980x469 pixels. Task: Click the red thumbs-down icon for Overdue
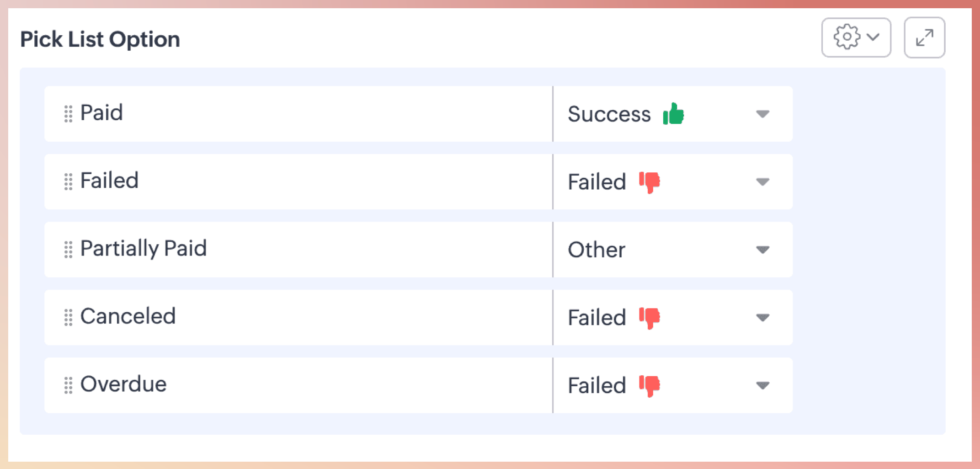(x=650, y=386)
